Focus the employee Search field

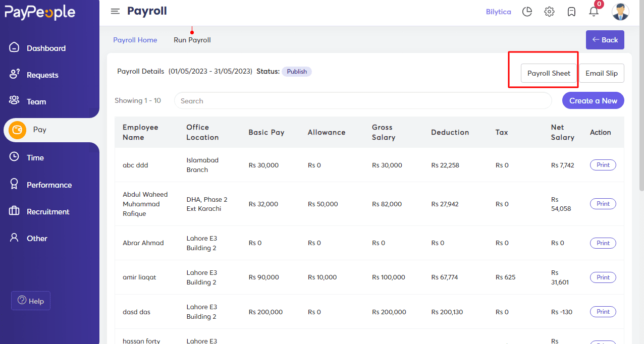[363, 101]
